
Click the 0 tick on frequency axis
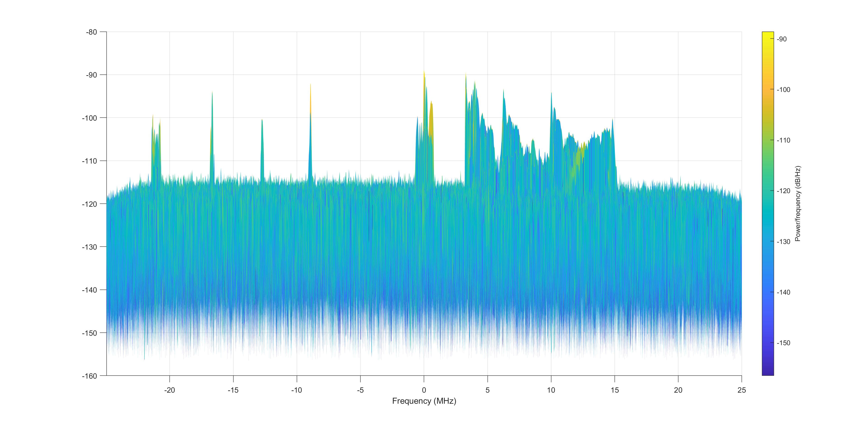click(x=424, y=390)
